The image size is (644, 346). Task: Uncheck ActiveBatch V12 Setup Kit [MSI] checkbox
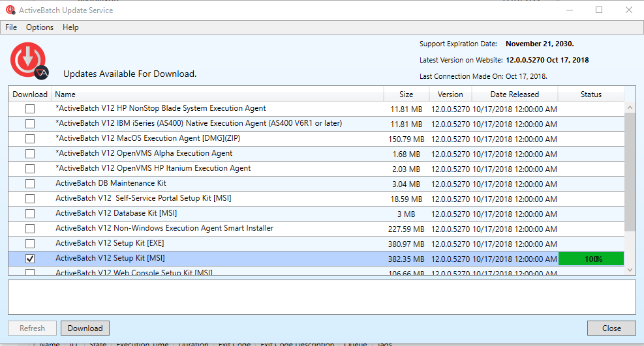tap(30, 259)
